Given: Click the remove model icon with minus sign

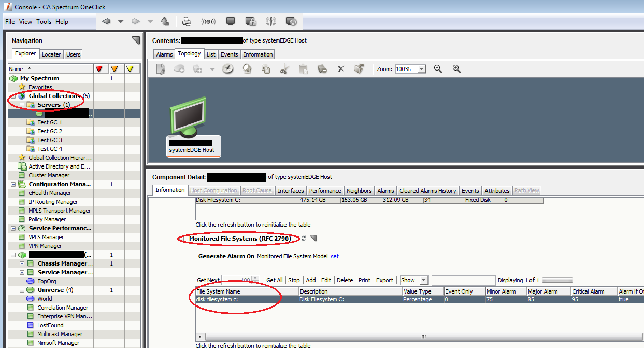Looking at the screenshot, I should tap(322, 68).
